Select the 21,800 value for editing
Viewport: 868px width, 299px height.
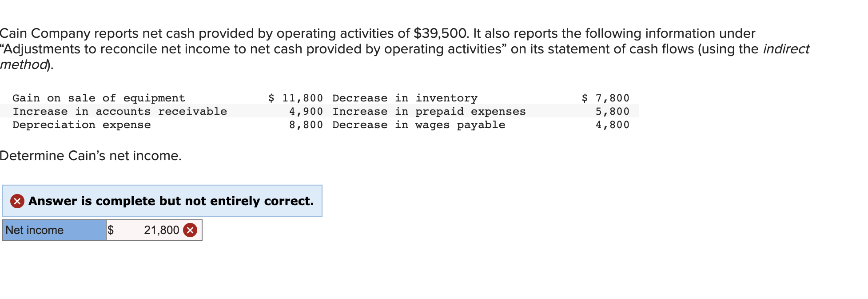161,230
